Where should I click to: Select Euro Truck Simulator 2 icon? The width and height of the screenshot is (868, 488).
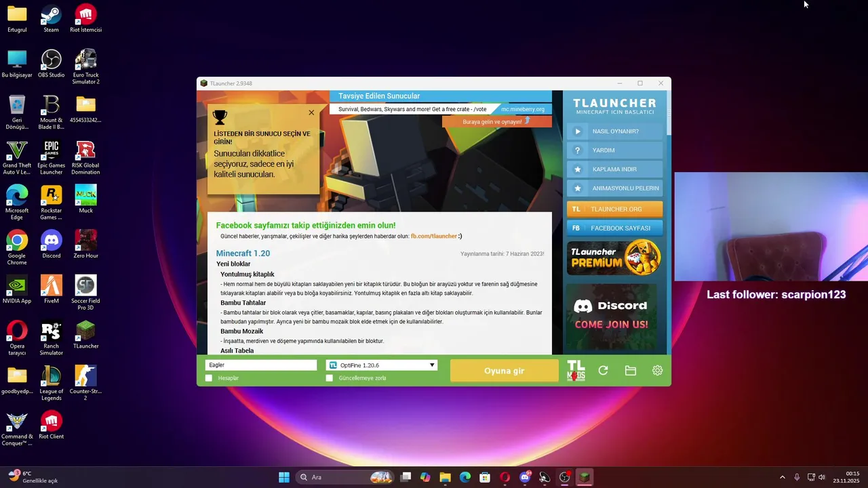point(85,67)
